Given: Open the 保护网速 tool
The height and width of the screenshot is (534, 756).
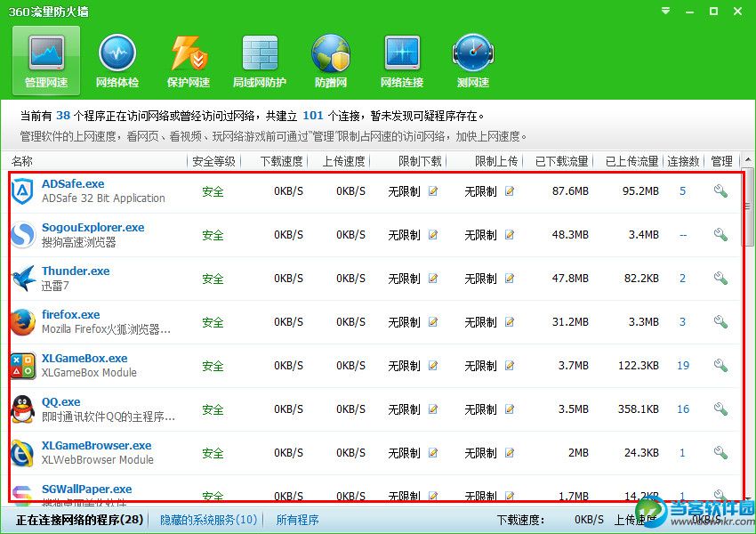Looking at the screenshot, I should pos(189,61).
